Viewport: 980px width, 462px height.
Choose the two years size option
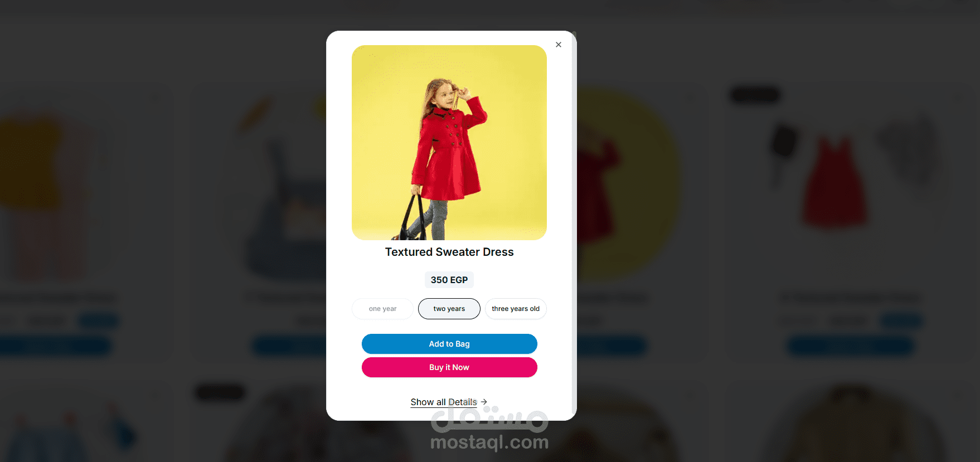[449, 309]
